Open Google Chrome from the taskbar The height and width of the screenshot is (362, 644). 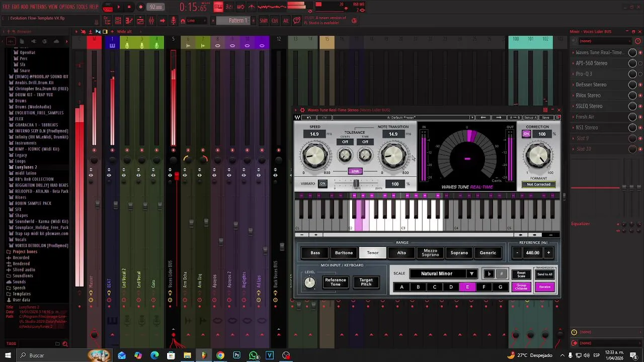click(220, 355)
